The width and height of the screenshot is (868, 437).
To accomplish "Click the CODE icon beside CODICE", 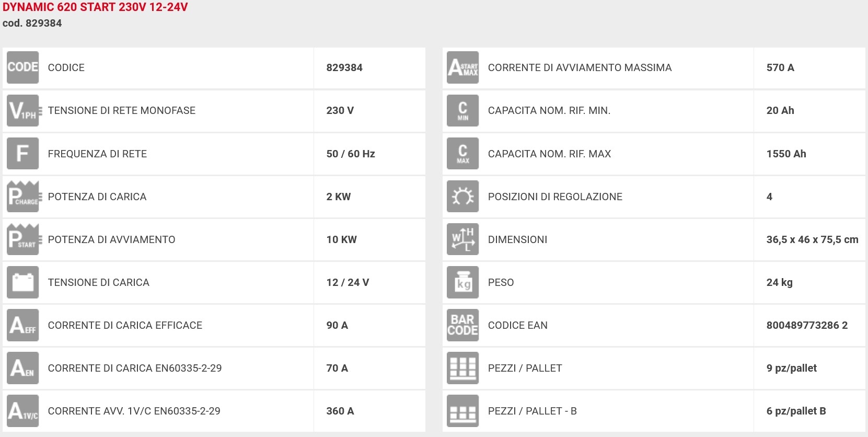I will tap(23, 67).
